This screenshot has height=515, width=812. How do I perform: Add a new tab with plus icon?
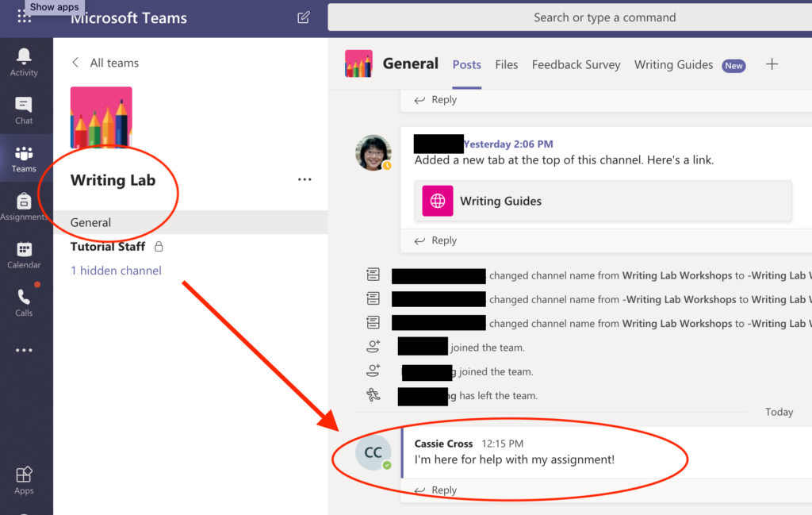pos(772,64)
